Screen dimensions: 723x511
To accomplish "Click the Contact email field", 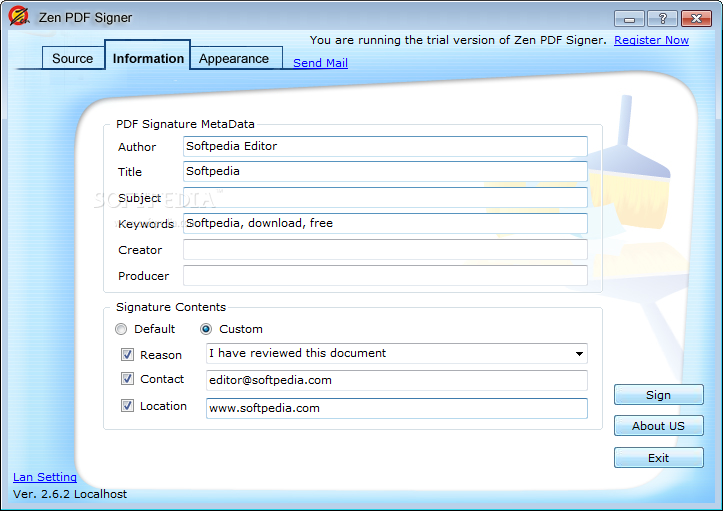I will click(x=397, y=380).
